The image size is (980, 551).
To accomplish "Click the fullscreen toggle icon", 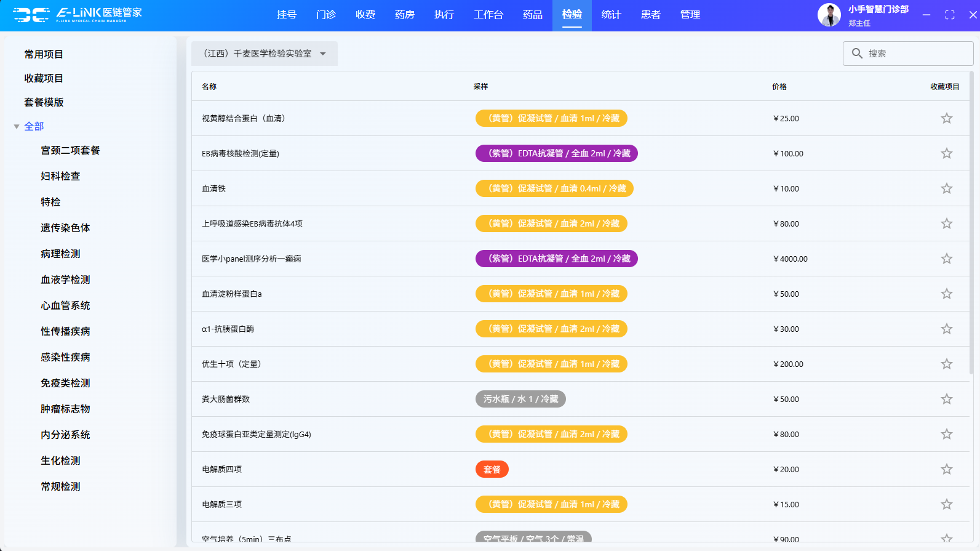I will 949,15.
